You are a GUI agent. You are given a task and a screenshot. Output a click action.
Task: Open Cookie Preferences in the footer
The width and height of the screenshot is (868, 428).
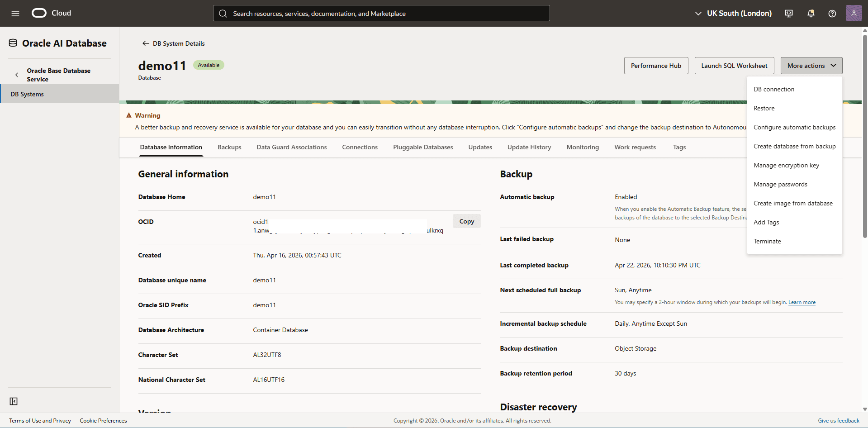pyautogui.click(x=103, y=421)
